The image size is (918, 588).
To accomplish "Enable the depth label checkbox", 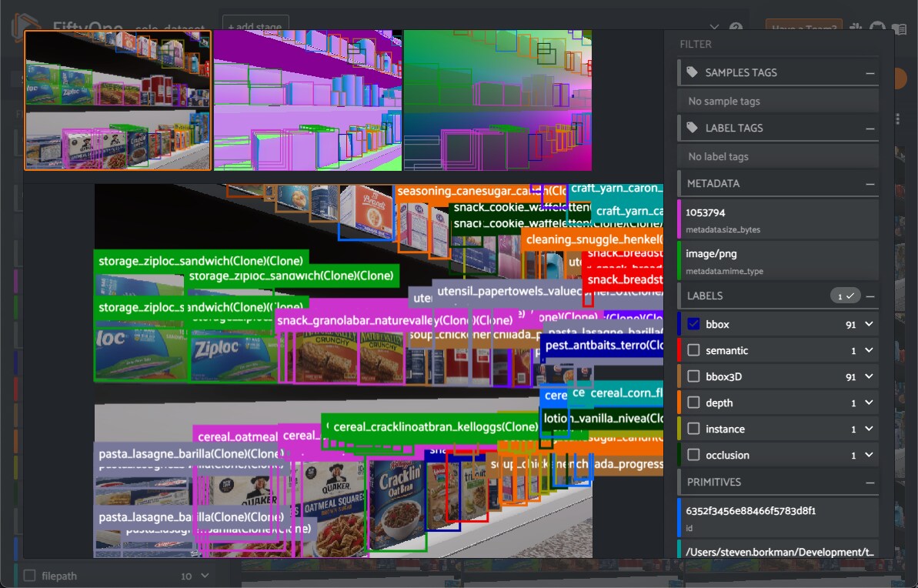I will click(694, 403).
